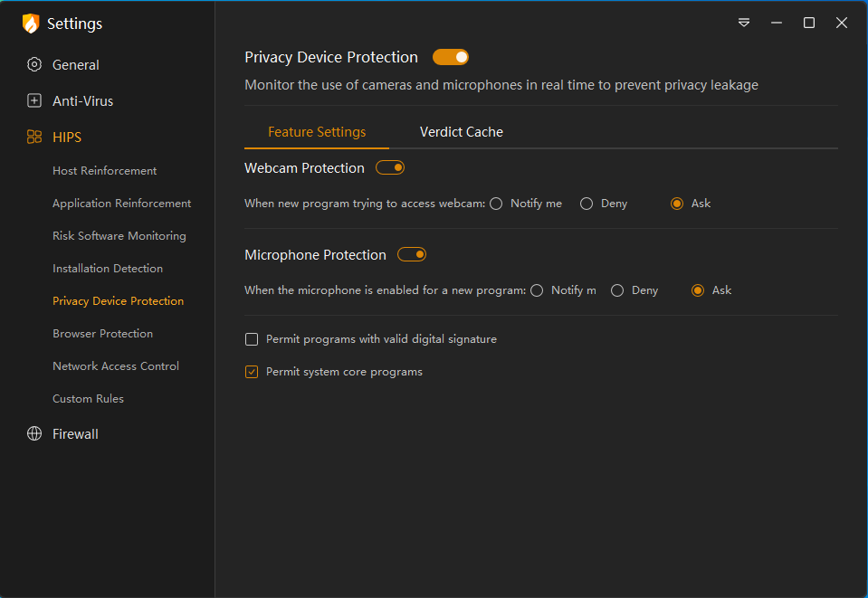Go to Network Access Control section
Image resolution: width=868 pixels, height=598 pixels.
click(x=116, y=366)
